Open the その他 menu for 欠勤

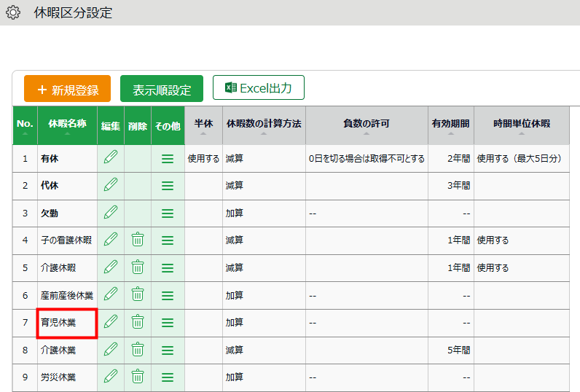167,213
